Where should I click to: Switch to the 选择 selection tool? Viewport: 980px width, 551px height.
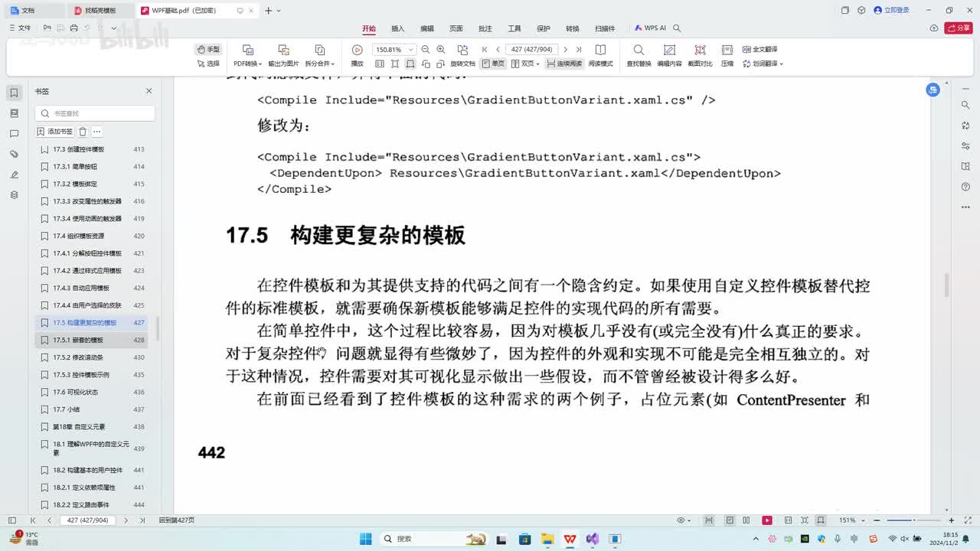tap(208, 64)
